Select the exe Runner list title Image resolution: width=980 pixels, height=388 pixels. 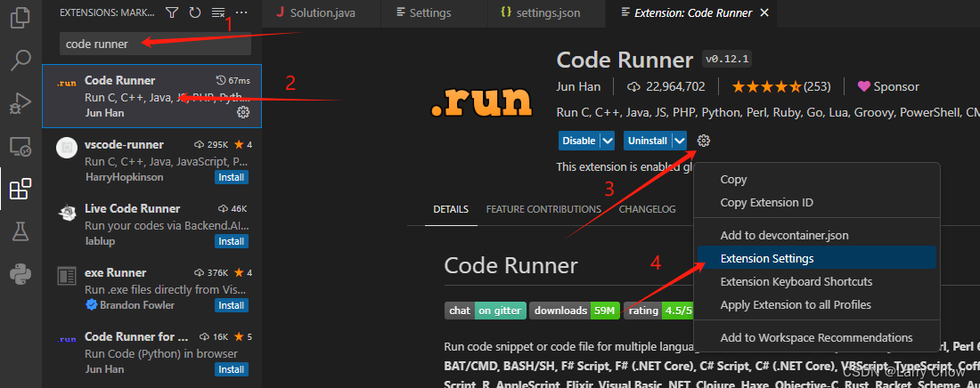pyautogui.click(x=115, y=272)
